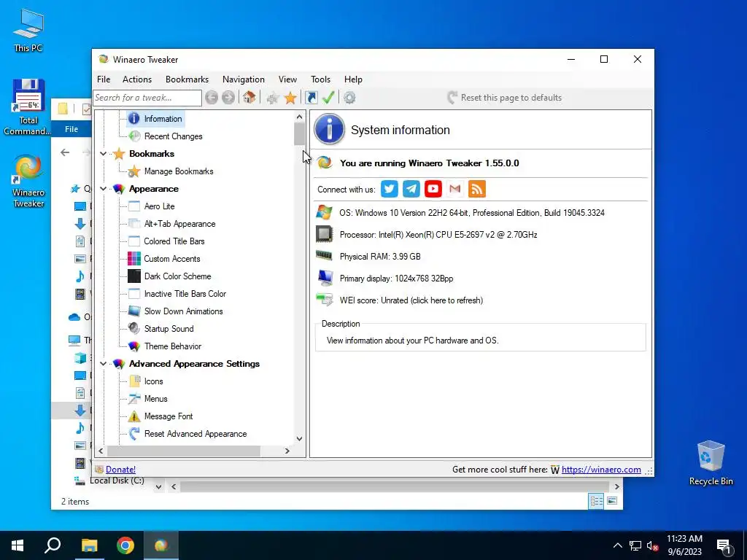Click File tab in Explorer window behind
The height and width of the screenshot is (560, 747).
point(71,129)
